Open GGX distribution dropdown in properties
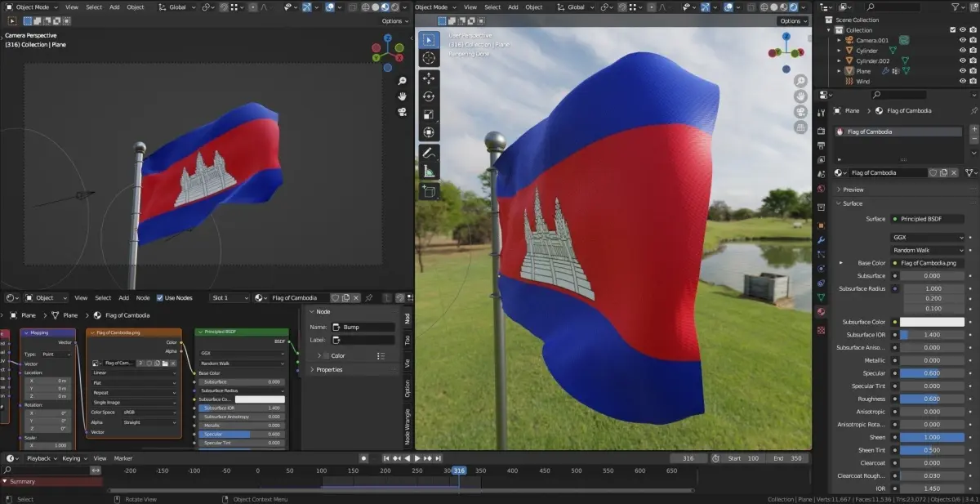Viewport: 980px width, 504px height. 928,237
